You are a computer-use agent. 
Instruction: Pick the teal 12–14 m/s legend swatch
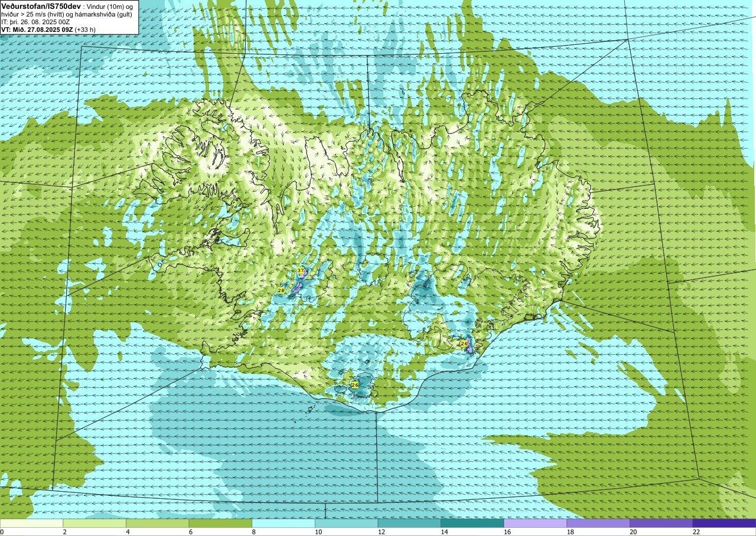tap(409, 523)
